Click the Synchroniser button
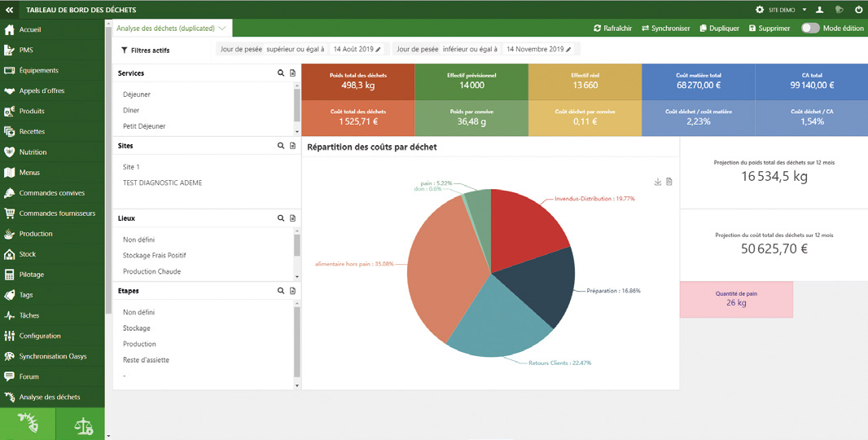The height and width of the screenshot is (440, 868). click(666, 29)
